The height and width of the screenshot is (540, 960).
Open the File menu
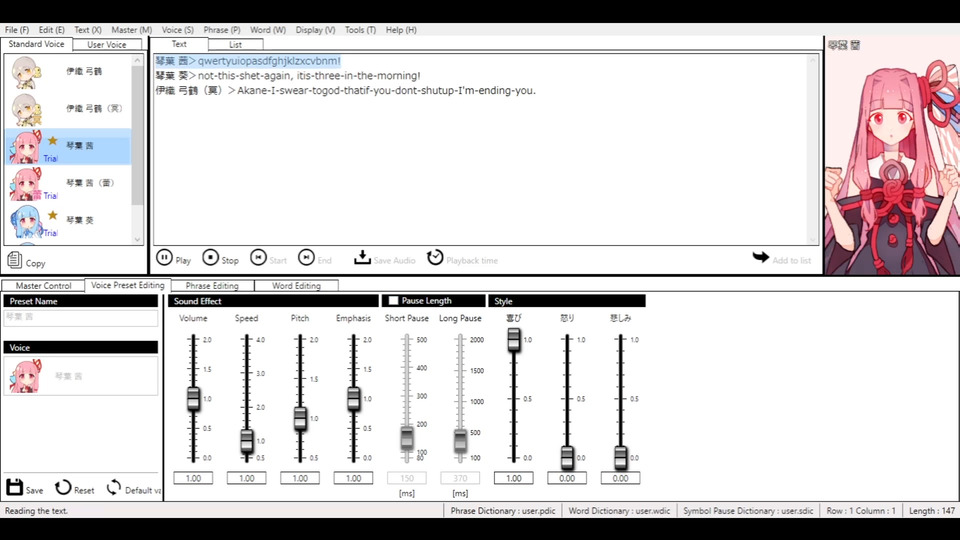17,29
